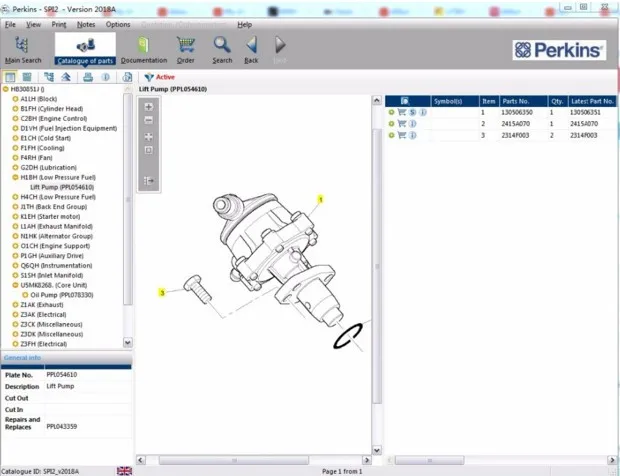Image resolution: width=620 pixels, height=476 pixels.
Task: Click the fit-to-window diagram icon
Action: click(x=149, y=137)
